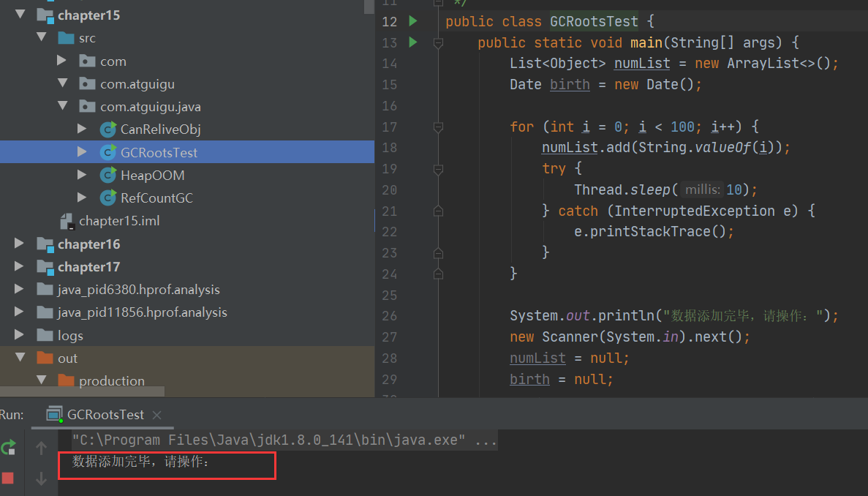Viewport: 868px width, 496px height.
Task: Fold the catch block at line 21
Action: coord(438,211)
